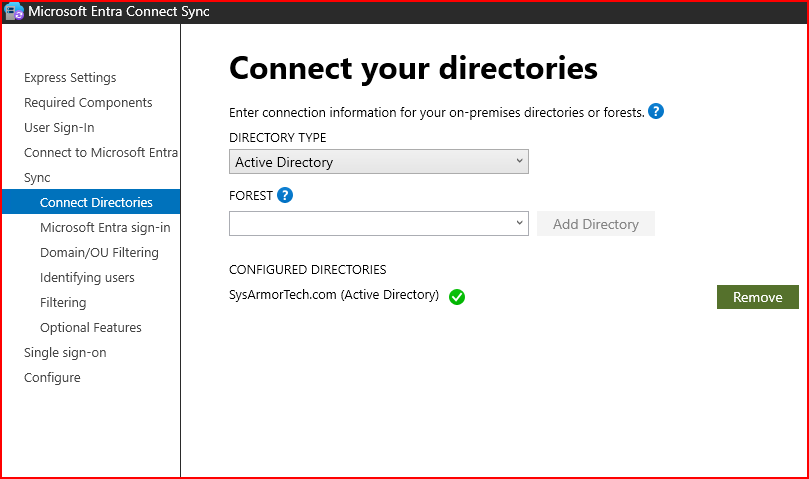Open the Directory Type dropdown

379,162
